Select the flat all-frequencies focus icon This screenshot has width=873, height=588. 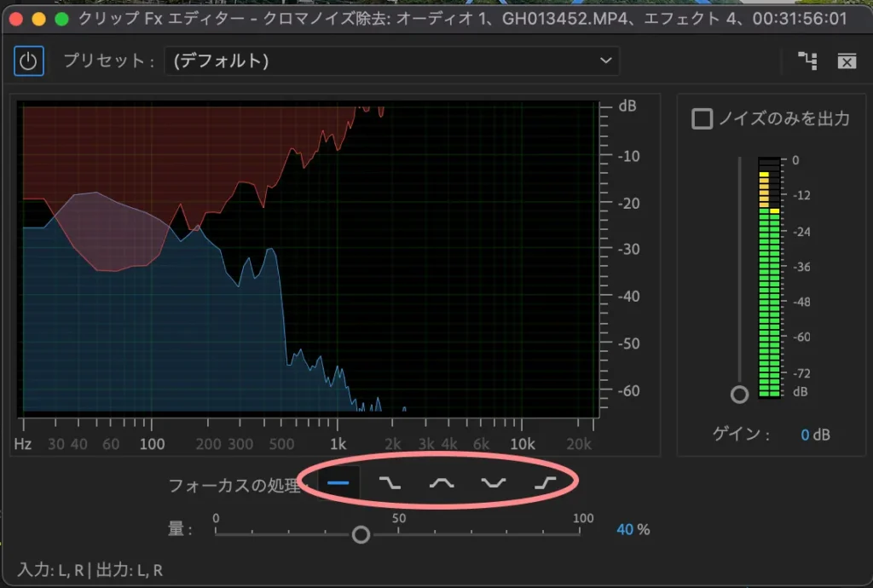338,483
